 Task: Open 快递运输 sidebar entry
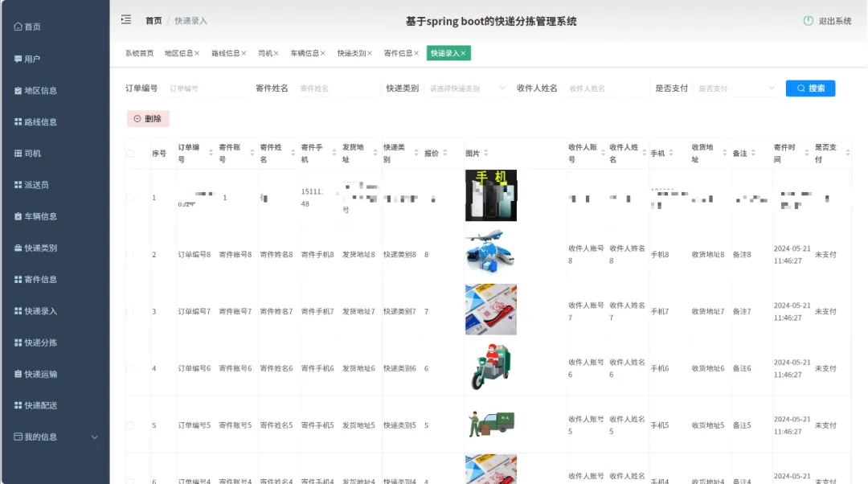point(35,375)
